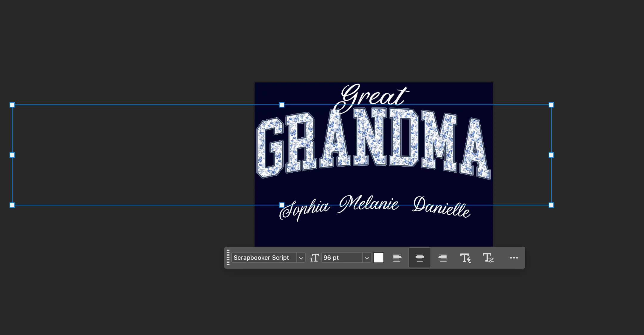Viewport: 644px width, 335px height.
Task: Grab the contextual task bar drag handle
Action: [228, 257]
